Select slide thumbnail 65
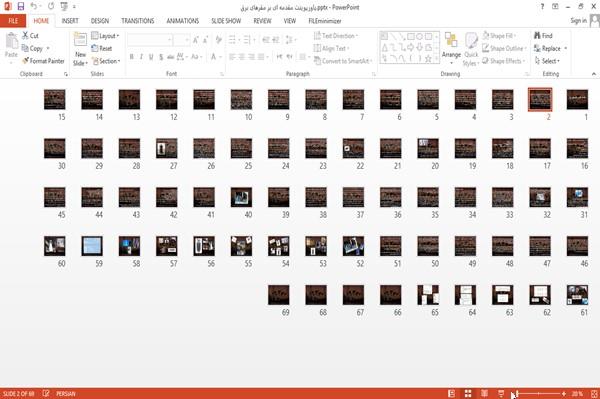Screen dimensions: 600x399 point(428,295)
